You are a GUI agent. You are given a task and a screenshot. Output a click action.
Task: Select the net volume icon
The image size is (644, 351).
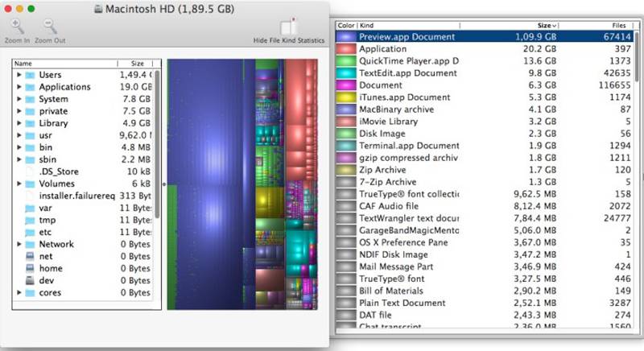tap(31, 256)
